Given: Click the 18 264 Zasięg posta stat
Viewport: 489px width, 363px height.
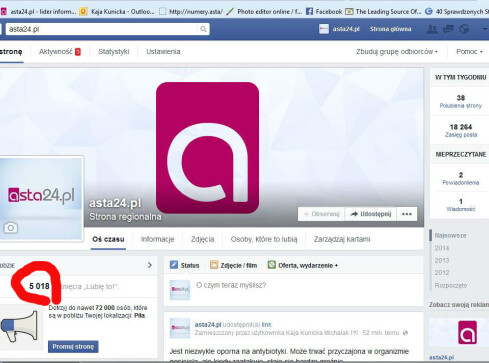Looking at the screenshot, I should tap(461, 130).
